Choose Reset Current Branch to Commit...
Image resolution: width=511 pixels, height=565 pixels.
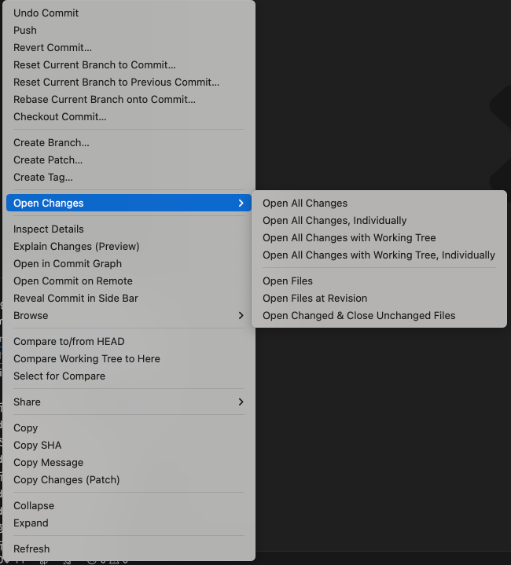point(94,65)
